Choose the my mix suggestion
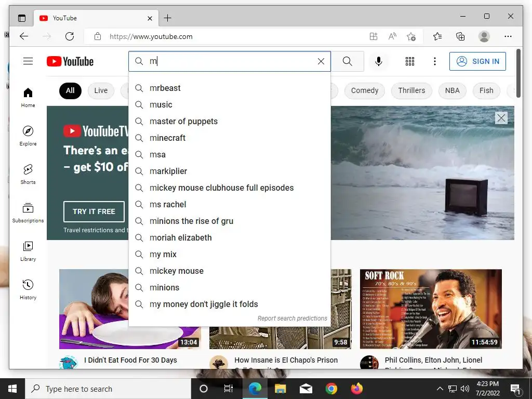The width and height of the screenshot is (532, 399). [x=230, y=254]
